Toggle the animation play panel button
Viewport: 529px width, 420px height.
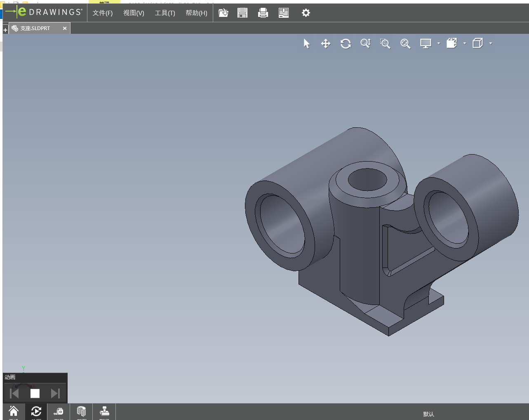coord(36,411)
